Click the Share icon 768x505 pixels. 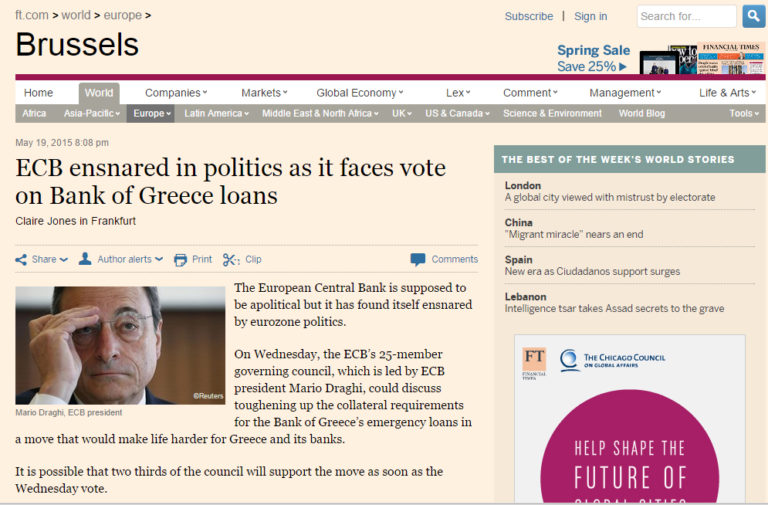click(x=21, y=260)
